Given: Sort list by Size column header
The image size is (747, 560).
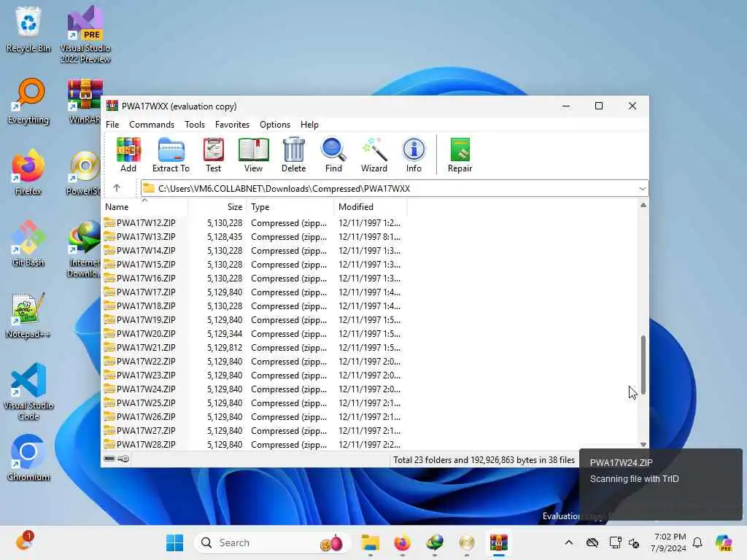Looking at the screenshot, I should pyautogui.click(x=217, y=206).
